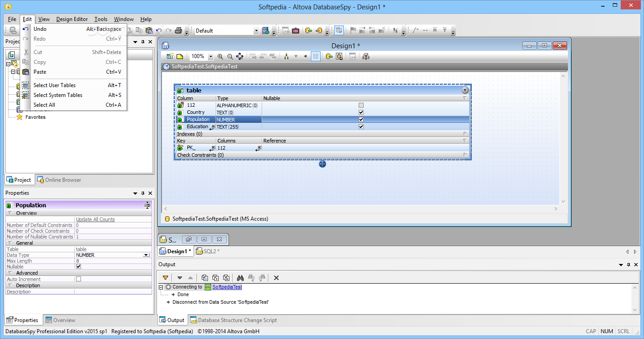644x339 pixels.
Task: Click the zoom out magnifier in Design1
Action: [x=230, y=56]
